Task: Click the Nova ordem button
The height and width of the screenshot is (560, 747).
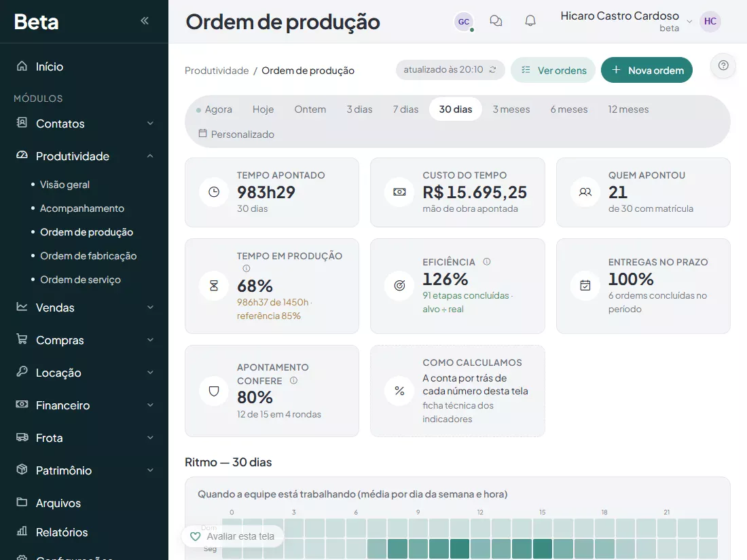Action: click(x=646, y=70)
